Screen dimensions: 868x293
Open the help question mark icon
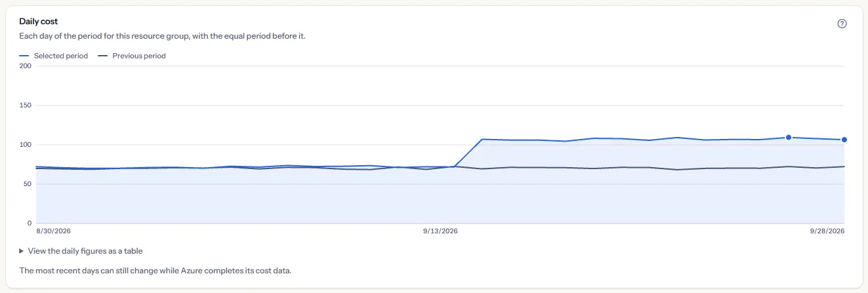(842, 24)
